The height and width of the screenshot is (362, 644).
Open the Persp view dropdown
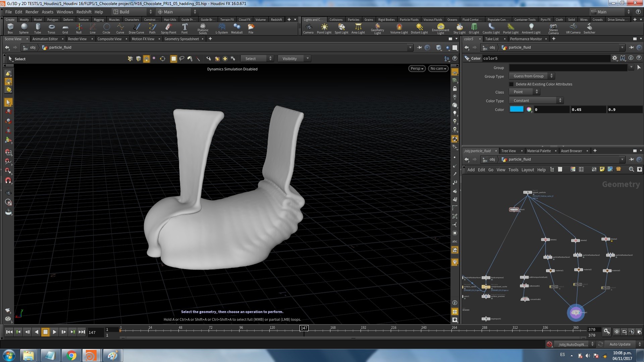click(x=417, y=68)
